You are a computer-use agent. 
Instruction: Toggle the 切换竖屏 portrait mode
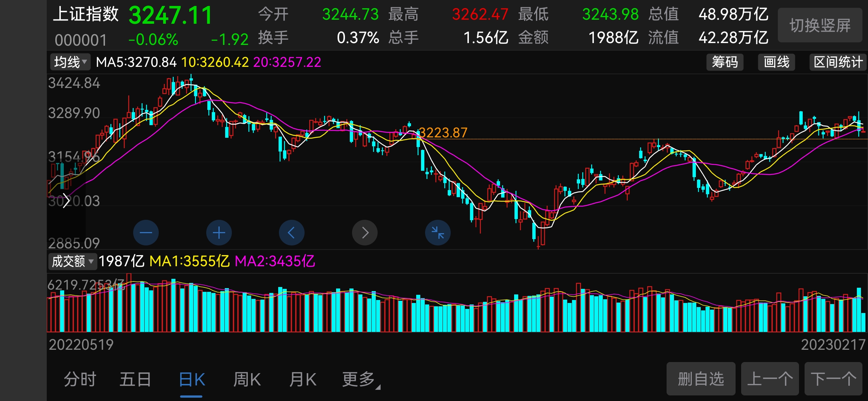820,25
